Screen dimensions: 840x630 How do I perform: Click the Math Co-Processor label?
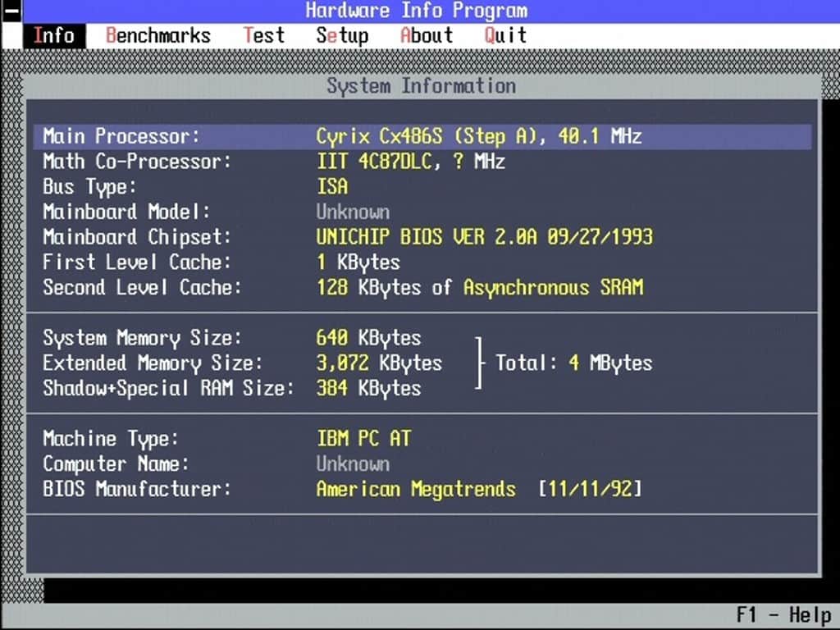pyautogui.click(x=137, y=162)
